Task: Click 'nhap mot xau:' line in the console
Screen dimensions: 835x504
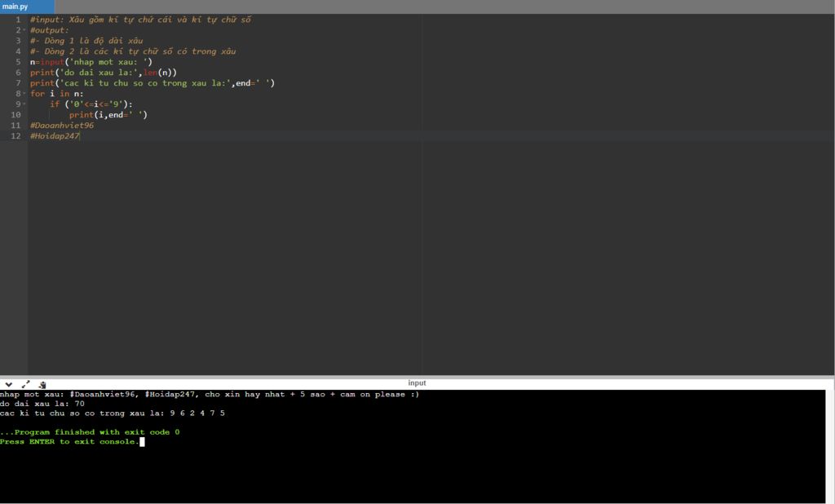Action: [x=210, y=394]
